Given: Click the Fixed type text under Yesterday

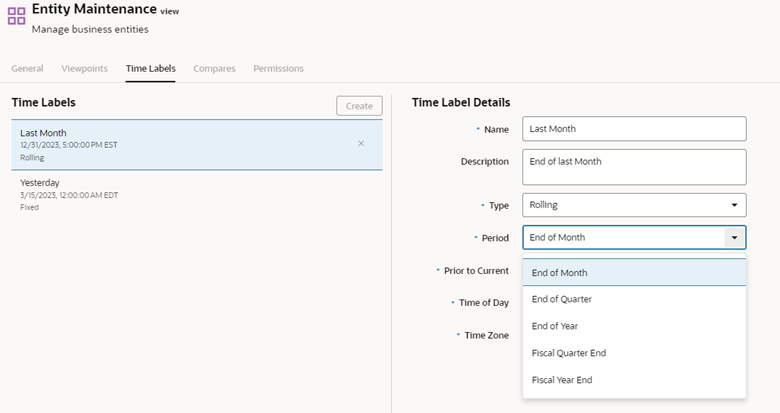Looking at the screenshot, I should [x=29, y=207].
